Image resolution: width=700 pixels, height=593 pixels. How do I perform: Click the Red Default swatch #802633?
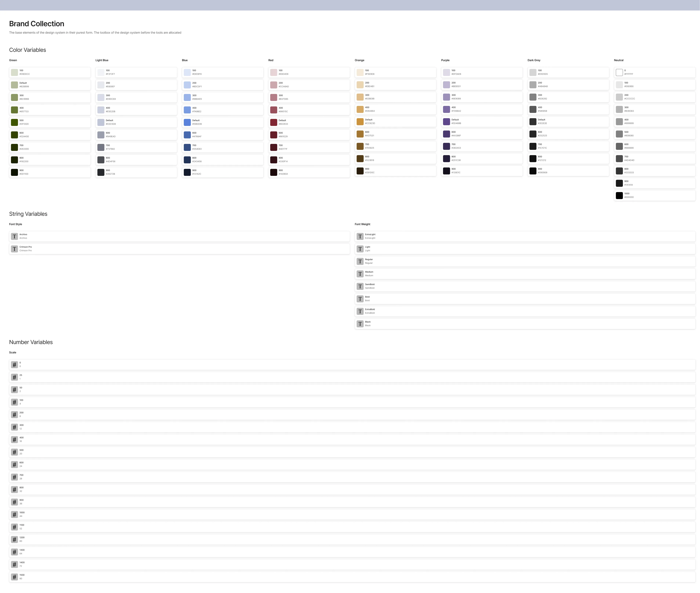tap(274, 122)
